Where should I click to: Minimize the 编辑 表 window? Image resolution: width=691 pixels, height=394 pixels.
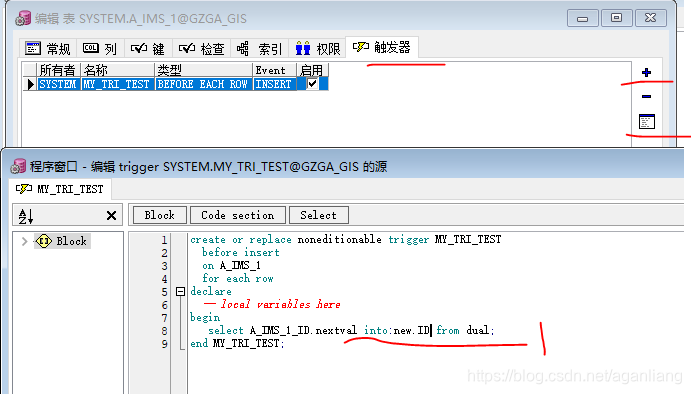coord(583,19)
